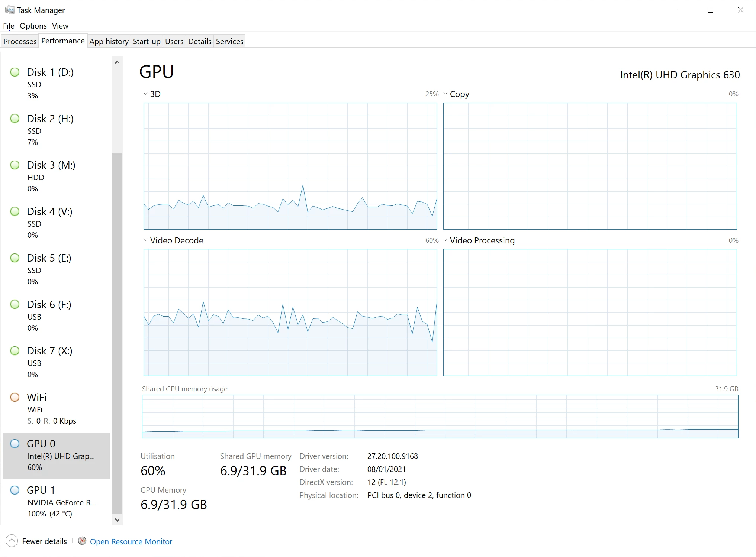Click the Disk 6 (F:) USB circle icon

click(x=15, y=304)
